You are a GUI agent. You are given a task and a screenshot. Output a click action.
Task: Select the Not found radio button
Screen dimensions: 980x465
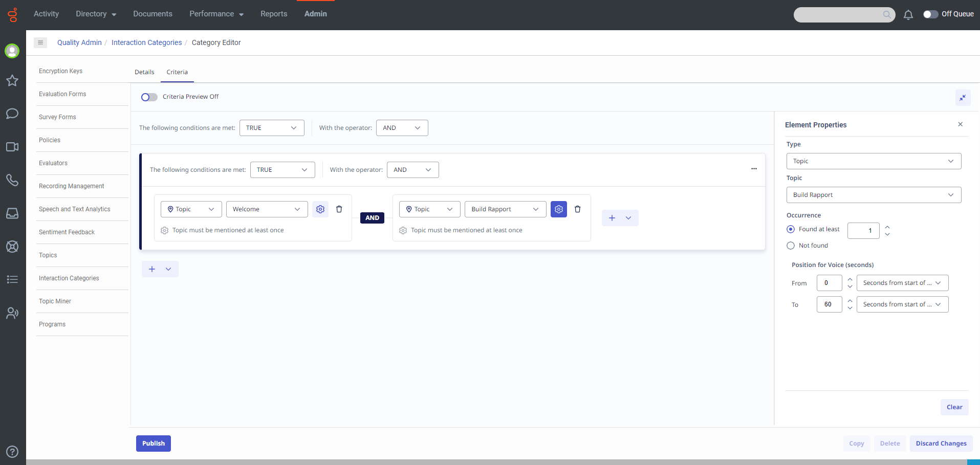point(791,246)
